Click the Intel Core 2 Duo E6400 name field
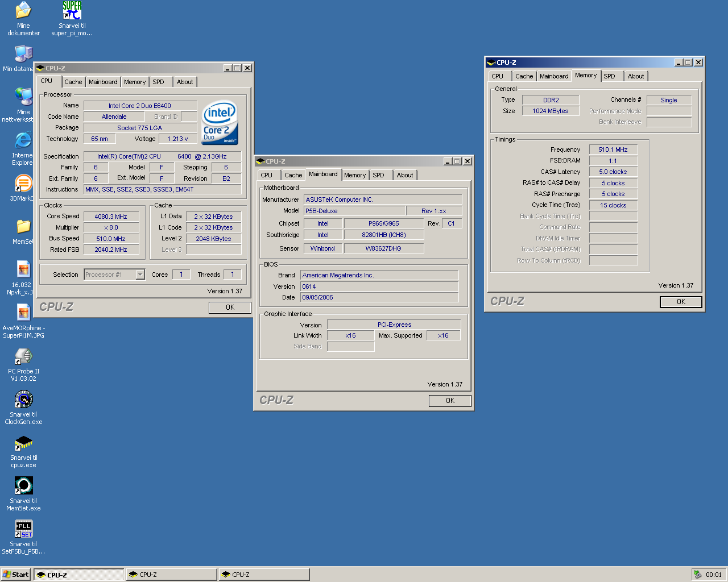Image resolution: width=728 pixels, height=582 pixels. pyautogui.click(x=140, y=106)
